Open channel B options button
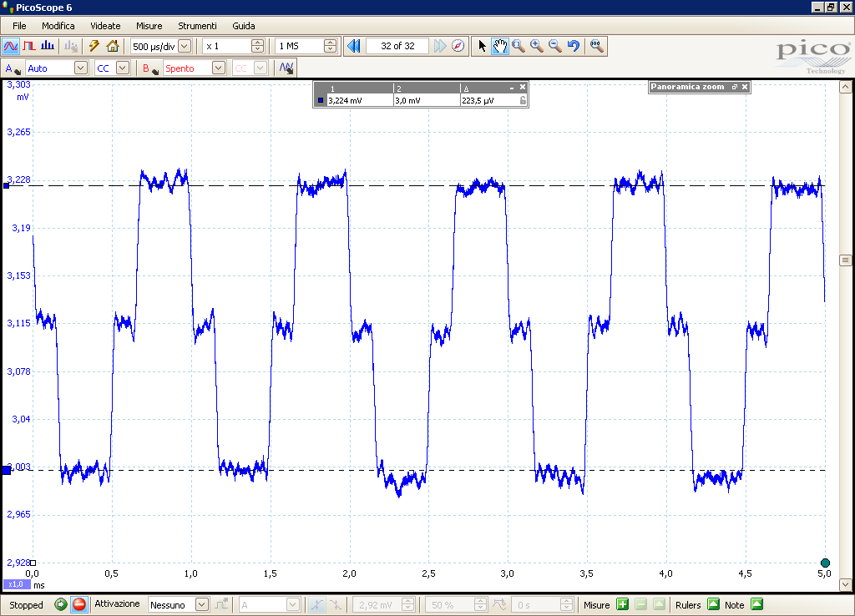 point(150,68)
